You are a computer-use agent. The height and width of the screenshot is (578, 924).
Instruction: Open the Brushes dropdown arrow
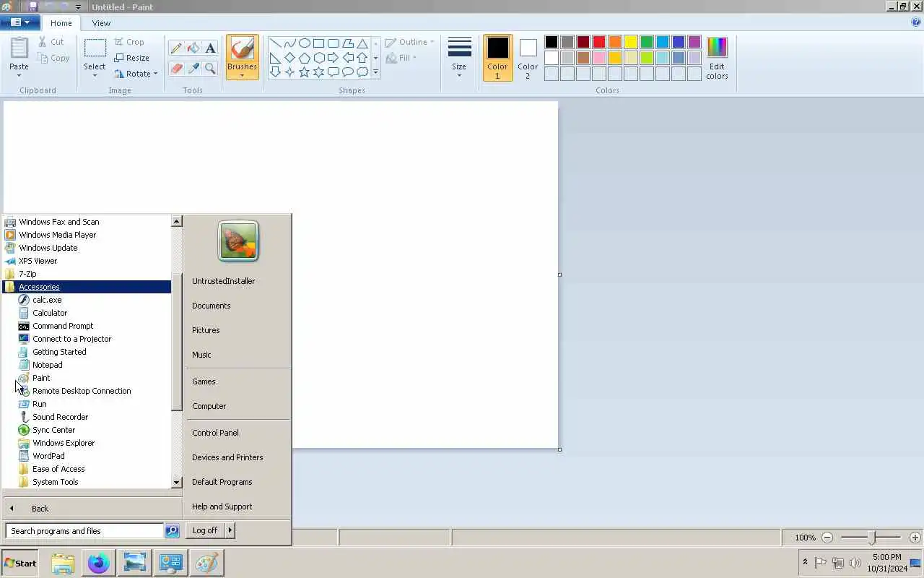[x=242, y=75]
